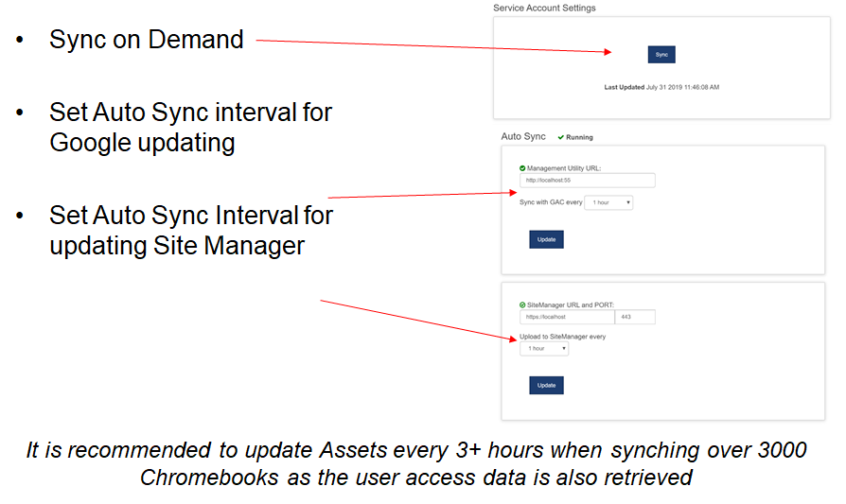Click in the Management Utility URL field

pos(587,181)
